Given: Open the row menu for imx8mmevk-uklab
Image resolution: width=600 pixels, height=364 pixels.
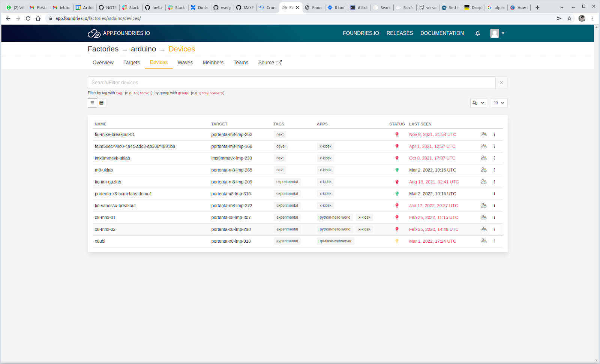Looking at the screenshot, I should [494, 158].
